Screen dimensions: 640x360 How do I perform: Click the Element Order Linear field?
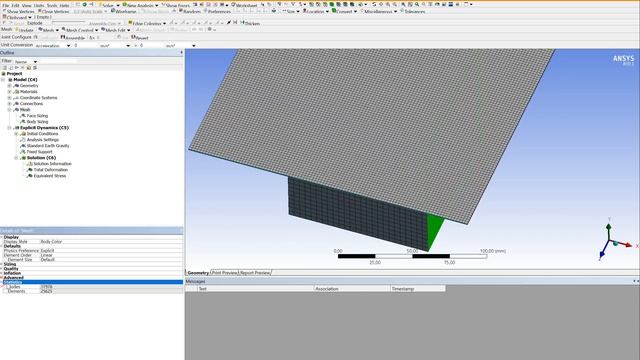click(x=111, y=255)
